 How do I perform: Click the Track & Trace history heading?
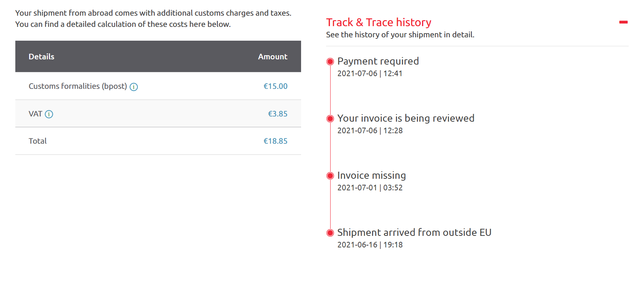point(378,22)
